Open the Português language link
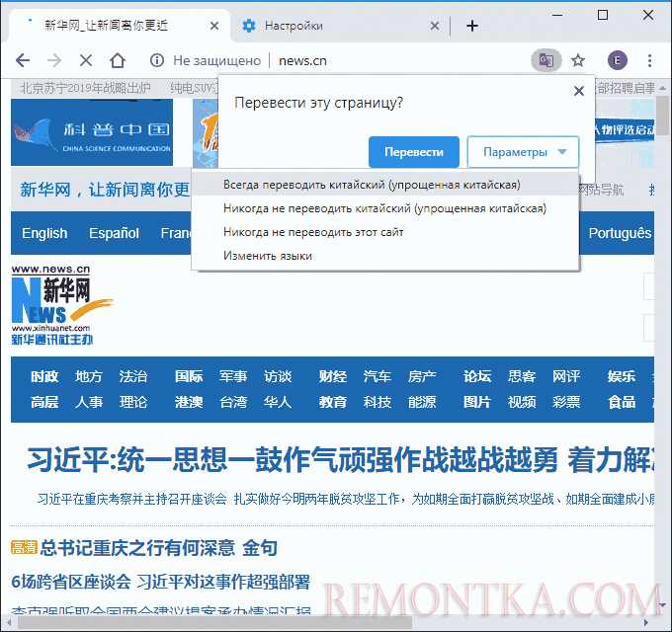This screenshot has height=632, width=672. (620, 233)
